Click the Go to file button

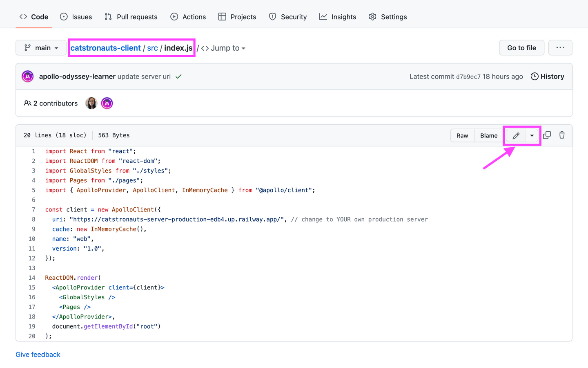click(521, 48)
